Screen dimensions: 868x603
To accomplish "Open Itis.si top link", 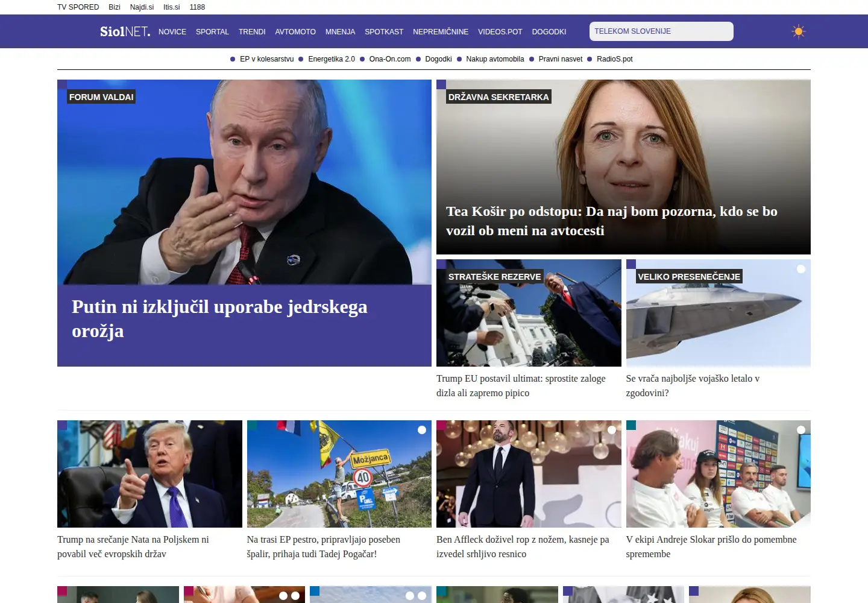I will point(172,7).
